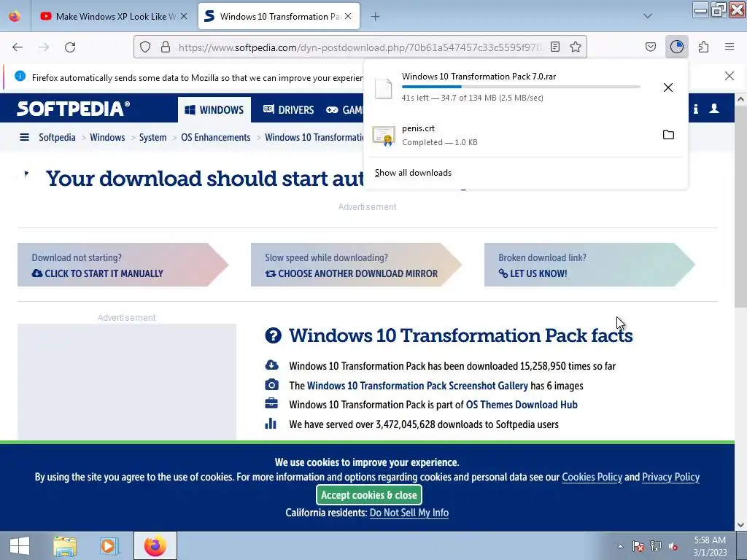Close the Windows 10 Transformation Pack tab
The height and width of the screenshot is (560, 747).
click(x=348, y=16)
